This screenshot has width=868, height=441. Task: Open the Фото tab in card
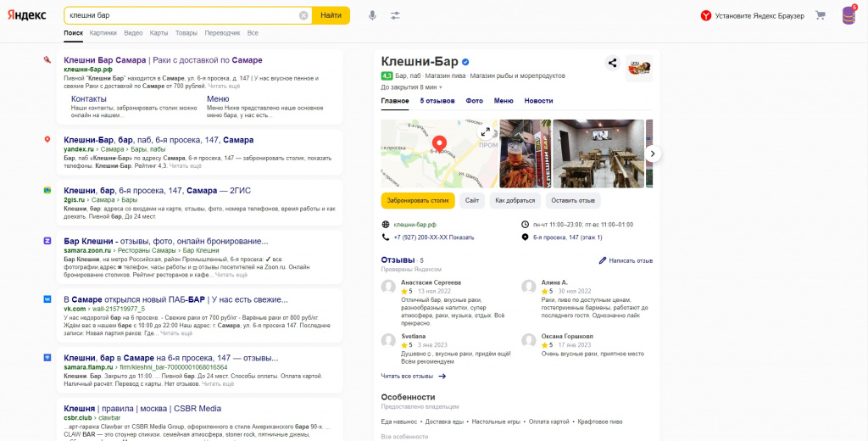coord(475,101)
